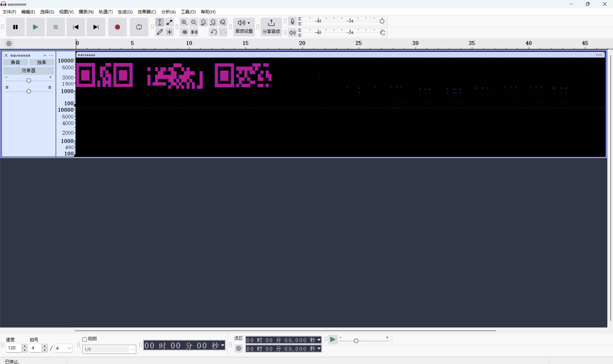Screen dimensions: 613x364
Task: Open the 效果器(C) menu
Action: pos(147,12)
